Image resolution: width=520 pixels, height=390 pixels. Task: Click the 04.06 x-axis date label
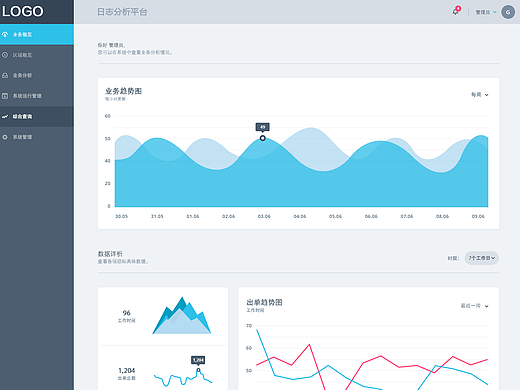300,216
